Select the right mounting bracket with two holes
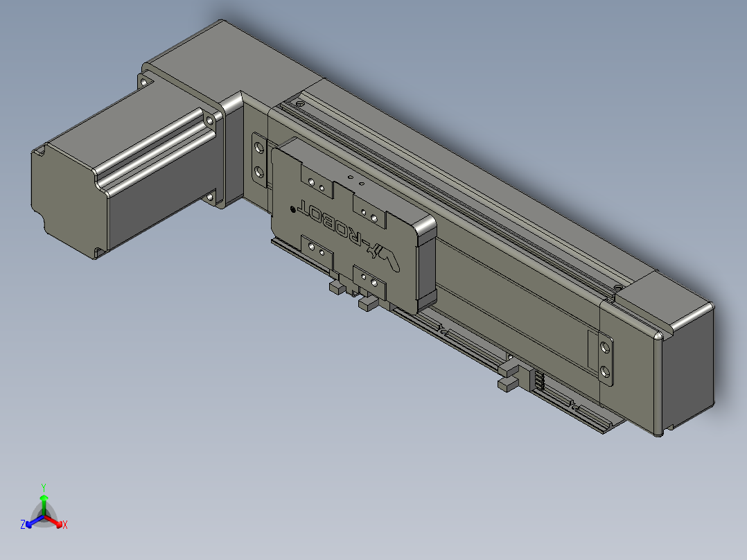The width and height of the screenshot is (747, 560). click(x=604, y=359)
